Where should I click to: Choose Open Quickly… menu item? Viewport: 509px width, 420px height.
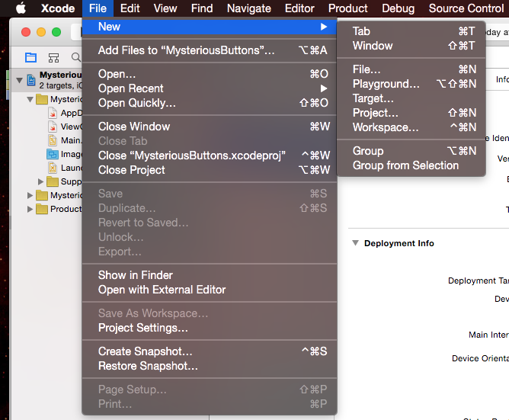click(x=210, y=103)
